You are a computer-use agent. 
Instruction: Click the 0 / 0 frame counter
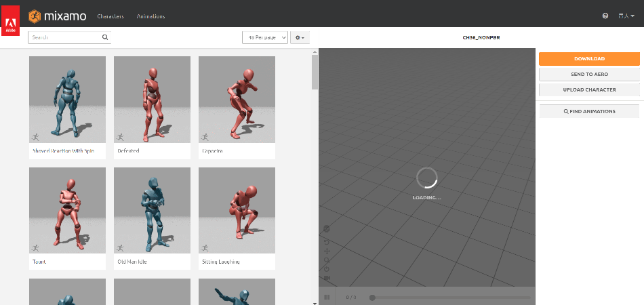[x=351, y=298]
